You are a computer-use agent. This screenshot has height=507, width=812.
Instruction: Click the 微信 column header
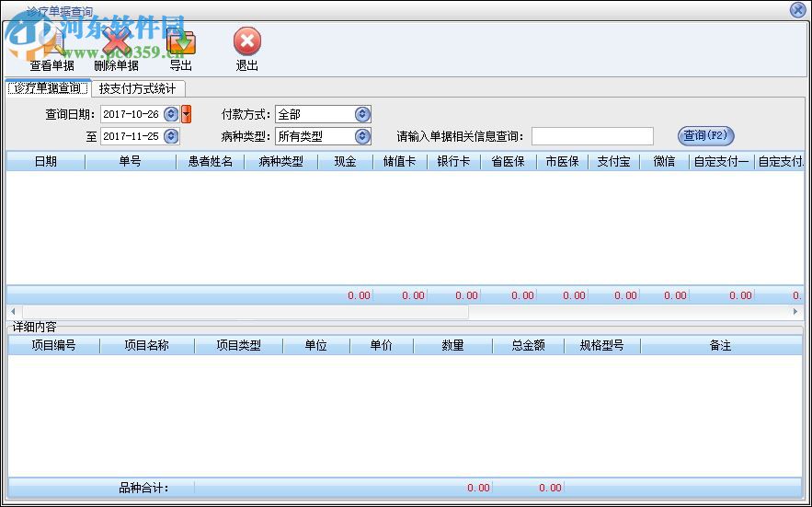[x=665, y=162]
